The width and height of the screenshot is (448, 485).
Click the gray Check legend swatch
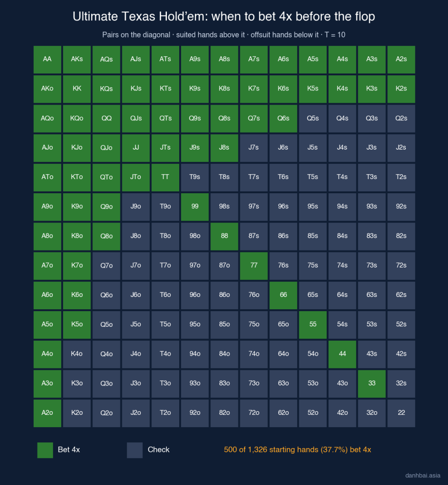pos(135,450)
